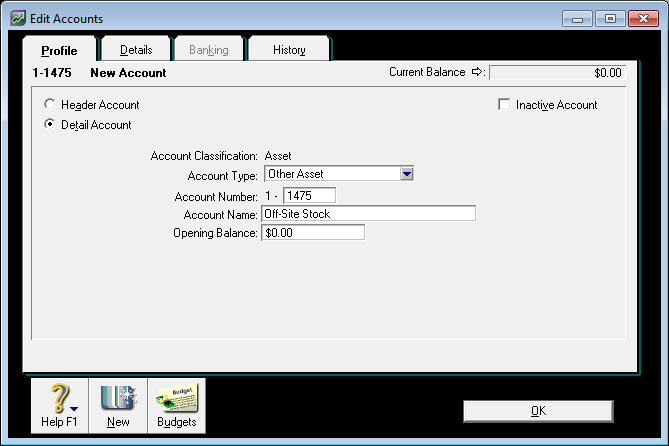The height and width of the screenshot is (446, 669).
Task: Click the Other Asset combo box
Action: (330, 174)
